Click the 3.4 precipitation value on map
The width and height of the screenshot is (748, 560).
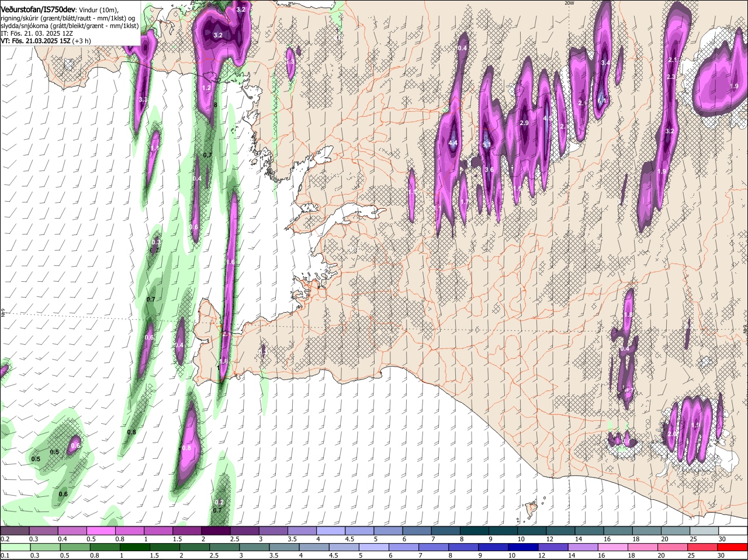click(605, 63)
